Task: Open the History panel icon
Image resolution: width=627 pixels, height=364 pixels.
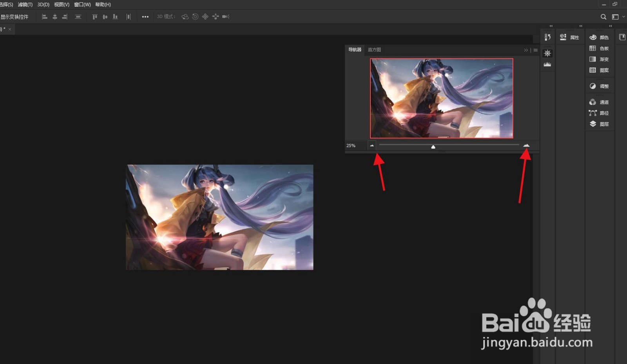Action: [547, 37]
